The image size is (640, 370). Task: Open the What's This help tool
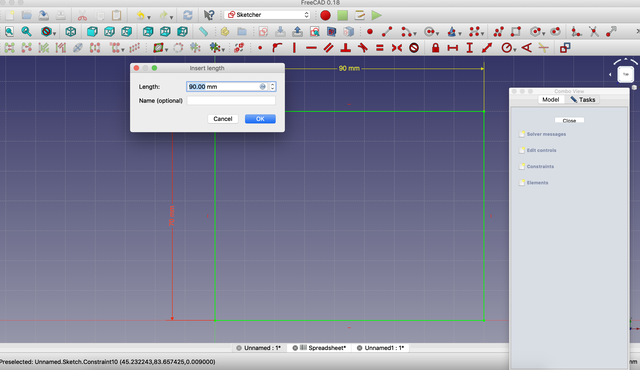pos(209,15)
